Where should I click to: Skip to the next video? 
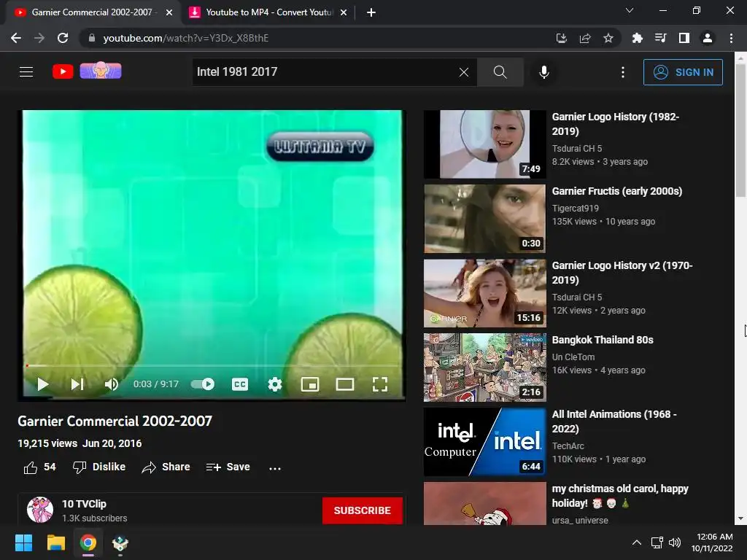point(77,384)
